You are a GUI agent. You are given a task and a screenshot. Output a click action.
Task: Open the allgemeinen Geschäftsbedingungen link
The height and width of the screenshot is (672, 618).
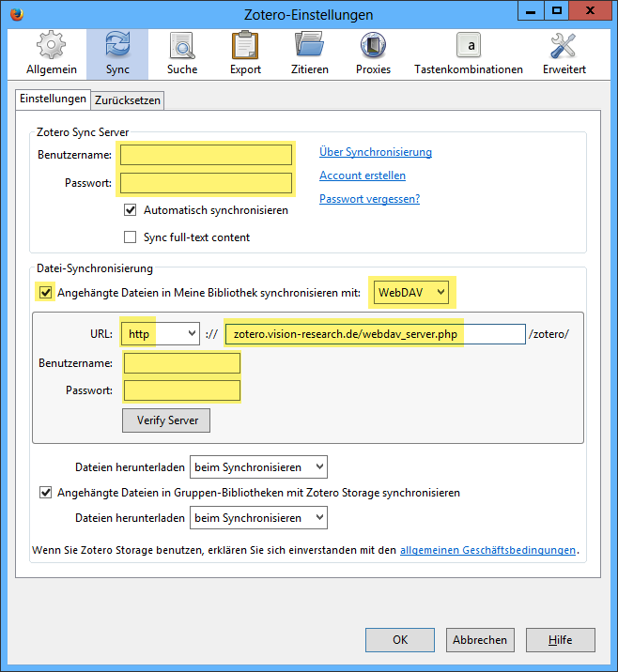(487, 550)
